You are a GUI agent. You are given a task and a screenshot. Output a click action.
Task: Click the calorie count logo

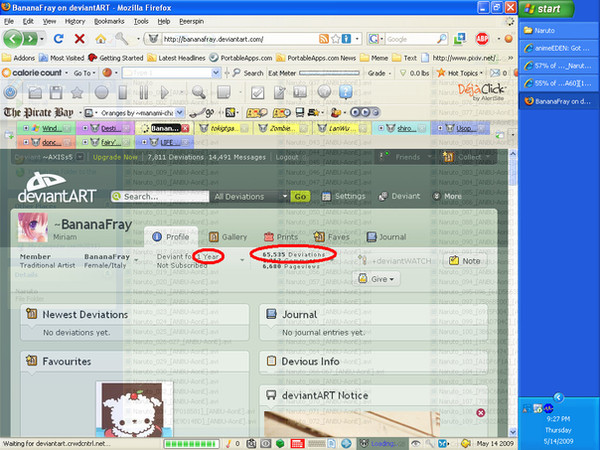tap(32, 73)
